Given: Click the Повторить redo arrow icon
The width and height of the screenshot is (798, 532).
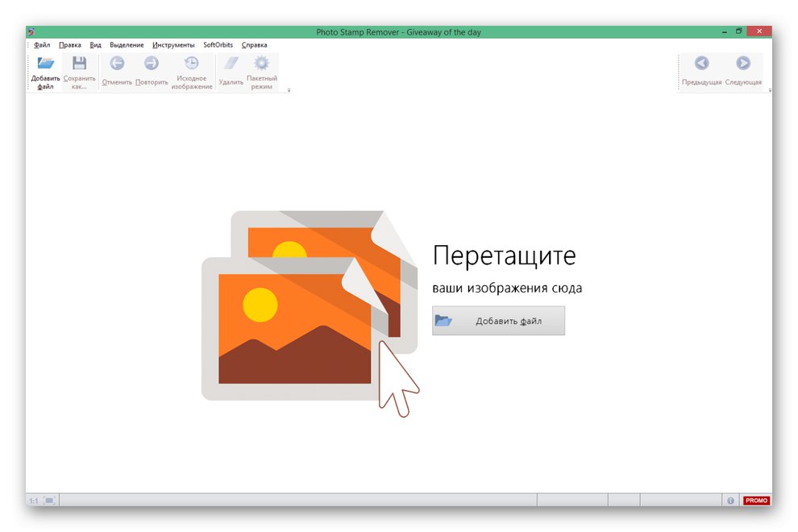Looking at the screenshot, I should pos(152,64).
